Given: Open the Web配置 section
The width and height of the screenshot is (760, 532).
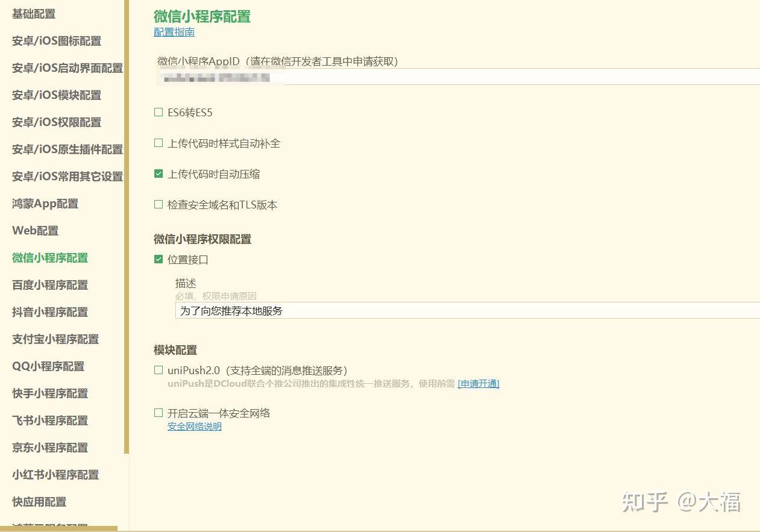Looking at the screenshot, I should [36, 231].
